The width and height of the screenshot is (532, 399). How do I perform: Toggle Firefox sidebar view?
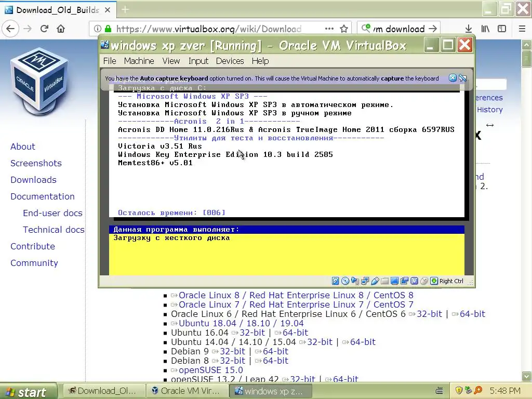[502, 29]
